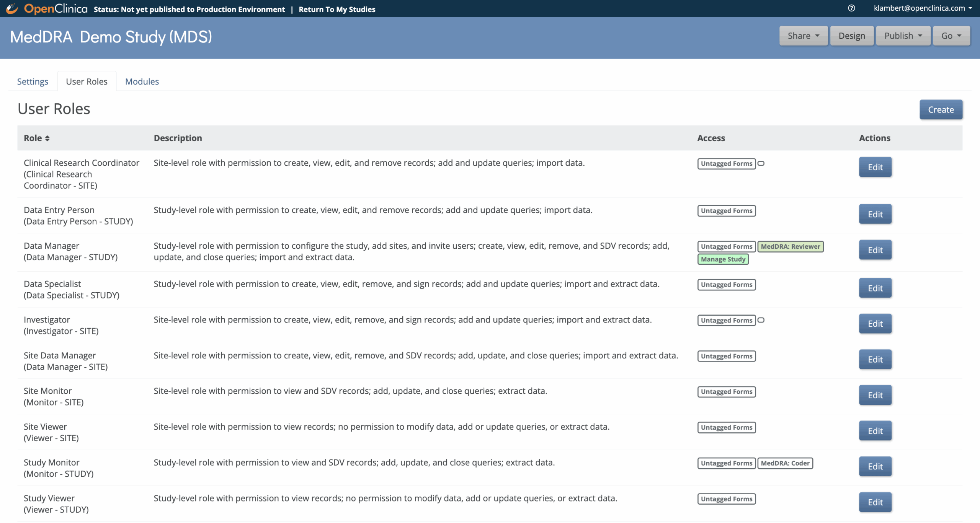Click the empty tag in the Investigator row
Viewport: 980px width, 523px height.
[761, 320]
